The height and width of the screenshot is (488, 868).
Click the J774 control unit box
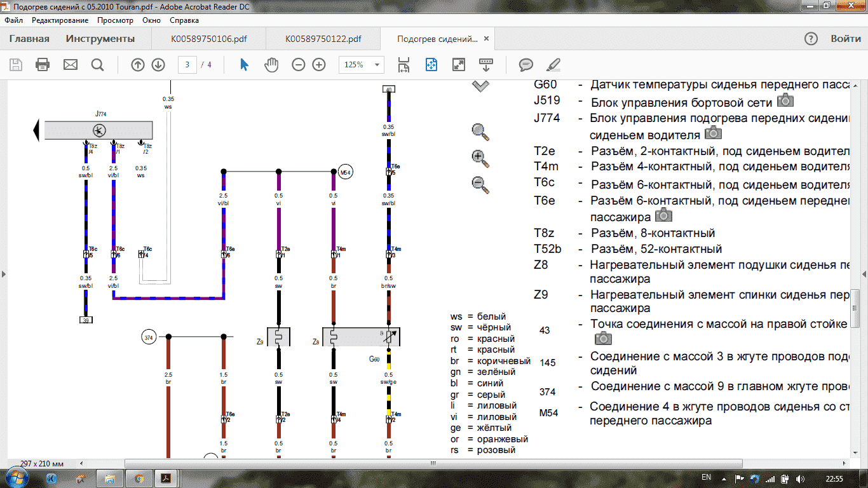98,130
